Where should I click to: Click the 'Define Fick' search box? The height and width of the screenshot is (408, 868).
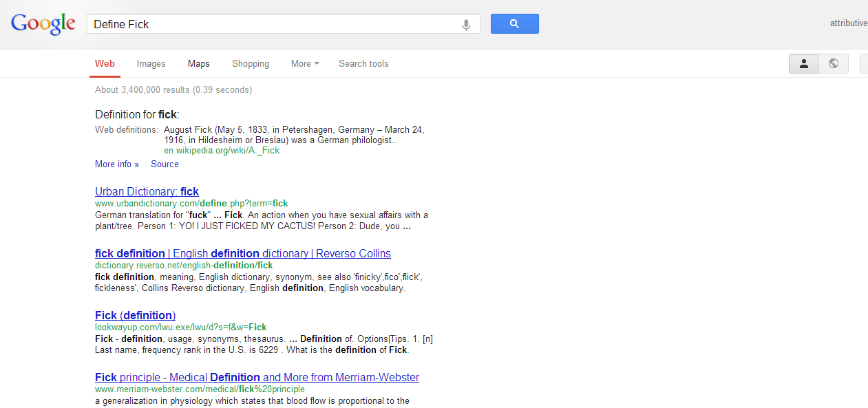283,24
